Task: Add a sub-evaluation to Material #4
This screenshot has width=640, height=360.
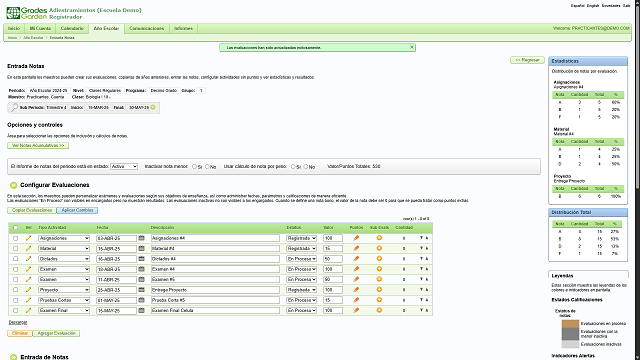Action: click(x=379, y=248)
